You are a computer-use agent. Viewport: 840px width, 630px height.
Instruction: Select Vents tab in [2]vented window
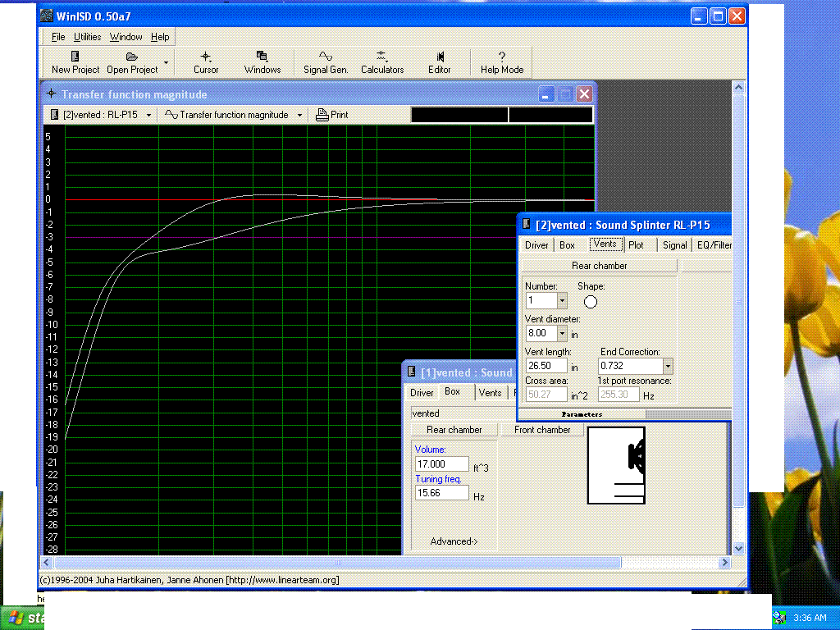click(605, 244)
